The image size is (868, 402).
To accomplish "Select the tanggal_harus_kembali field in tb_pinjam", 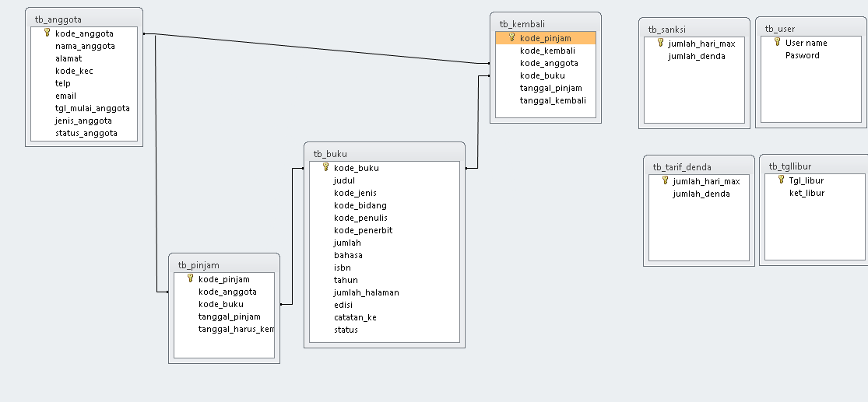I will tap(235, 329).
